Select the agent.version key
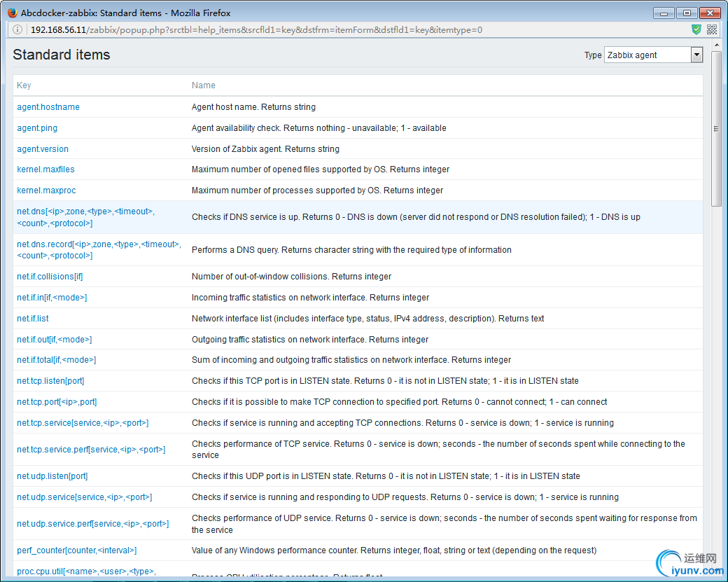Viewport: 728px width, 582px height. 43,148
